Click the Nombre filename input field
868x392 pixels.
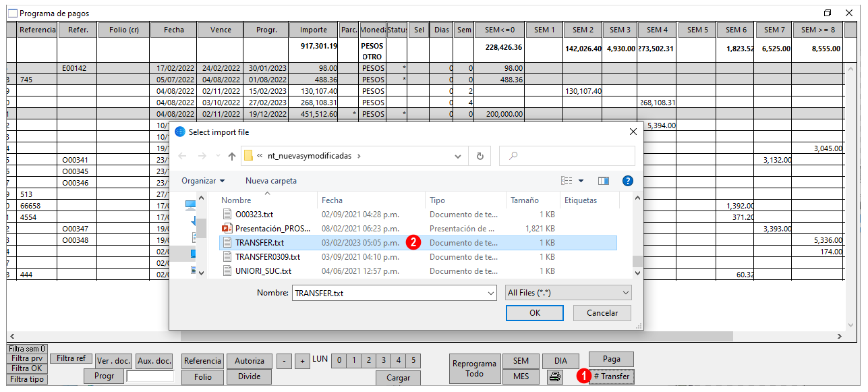point(388,293)
